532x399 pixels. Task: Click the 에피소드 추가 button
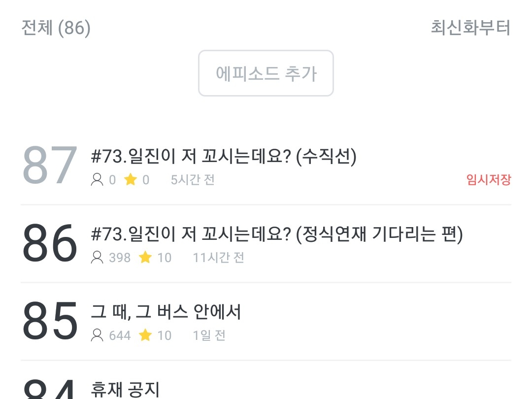tap(266, 73)
